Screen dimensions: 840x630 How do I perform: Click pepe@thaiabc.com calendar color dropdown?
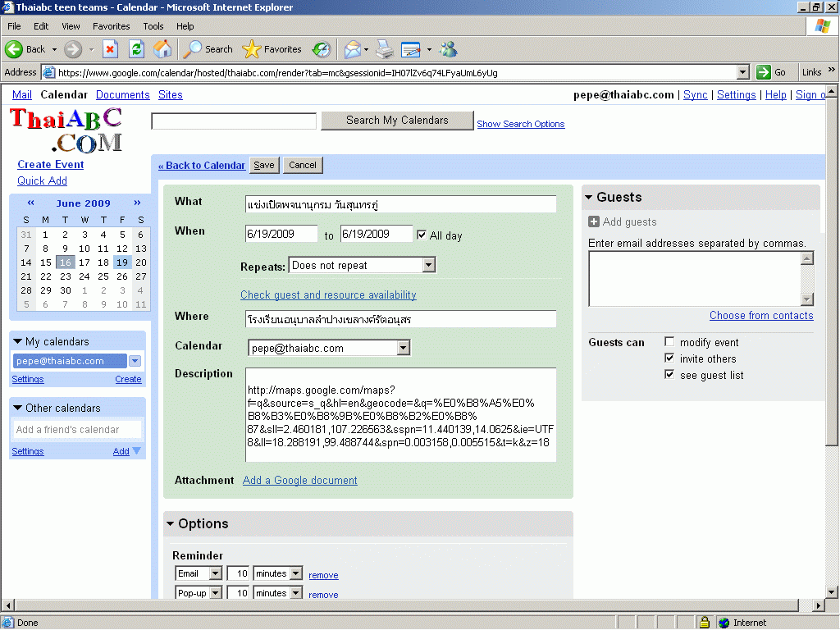click(x=135, y=361)
